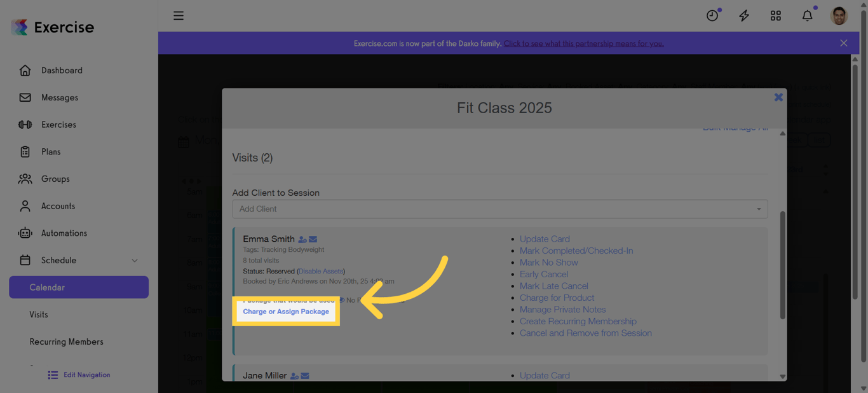Viewport: 868px width, 393px height.
Task: Open the clock timer icon in header
Action: click(712, 16)
